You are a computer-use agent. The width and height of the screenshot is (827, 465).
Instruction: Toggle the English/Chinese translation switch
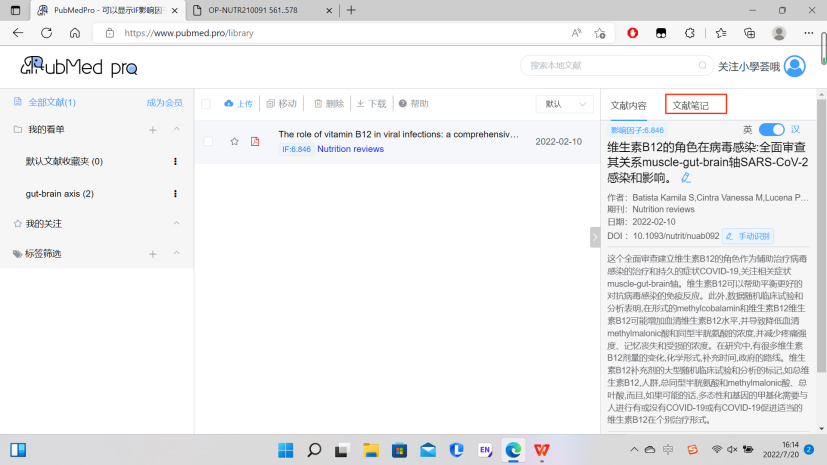pos(772,130)
